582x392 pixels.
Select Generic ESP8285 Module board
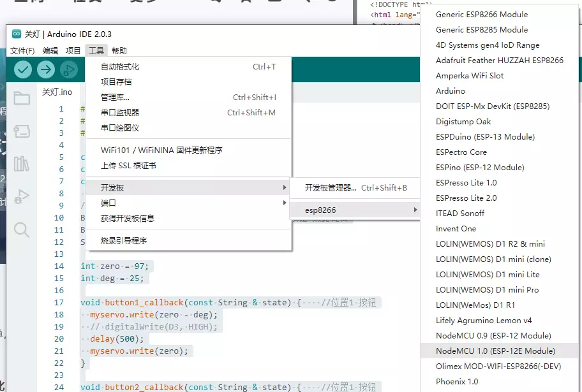[501, 30]
